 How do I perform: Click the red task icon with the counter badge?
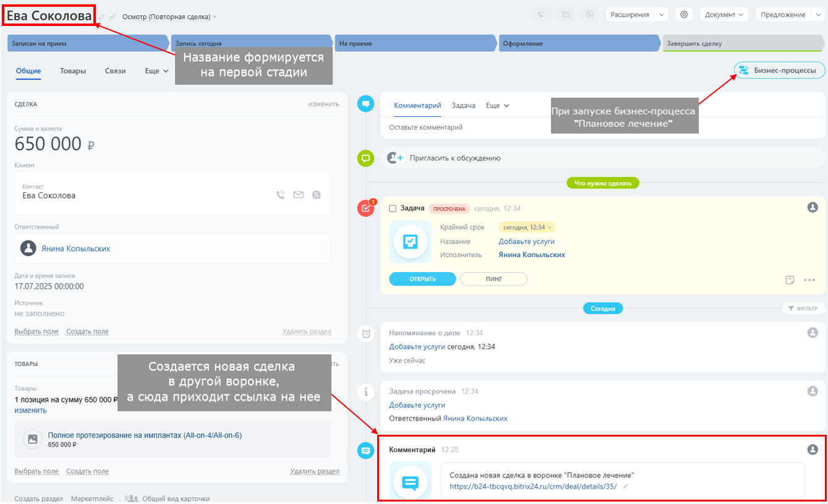pos(365,208)
